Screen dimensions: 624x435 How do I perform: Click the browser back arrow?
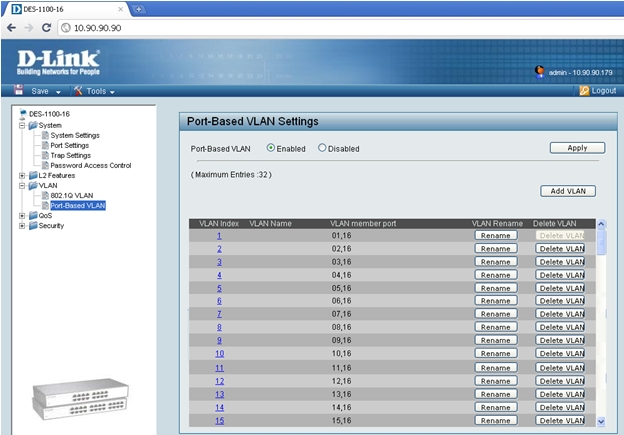pos(11,27)
